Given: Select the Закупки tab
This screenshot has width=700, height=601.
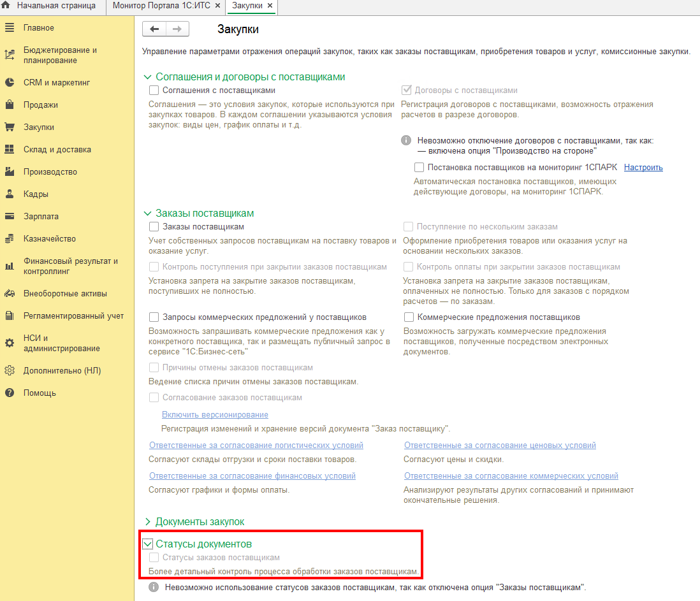Looking at the screenshot, I should [247, 6].
